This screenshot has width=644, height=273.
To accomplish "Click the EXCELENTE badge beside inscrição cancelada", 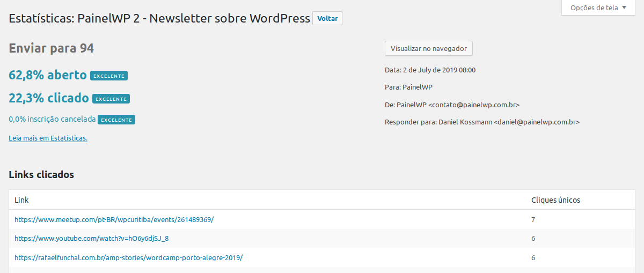I will (x=116, y=120).
